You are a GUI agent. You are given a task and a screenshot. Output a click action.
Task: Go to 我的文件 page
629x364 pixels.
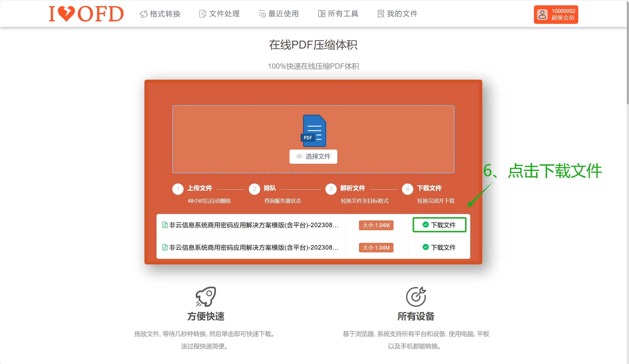pos(397,14)
